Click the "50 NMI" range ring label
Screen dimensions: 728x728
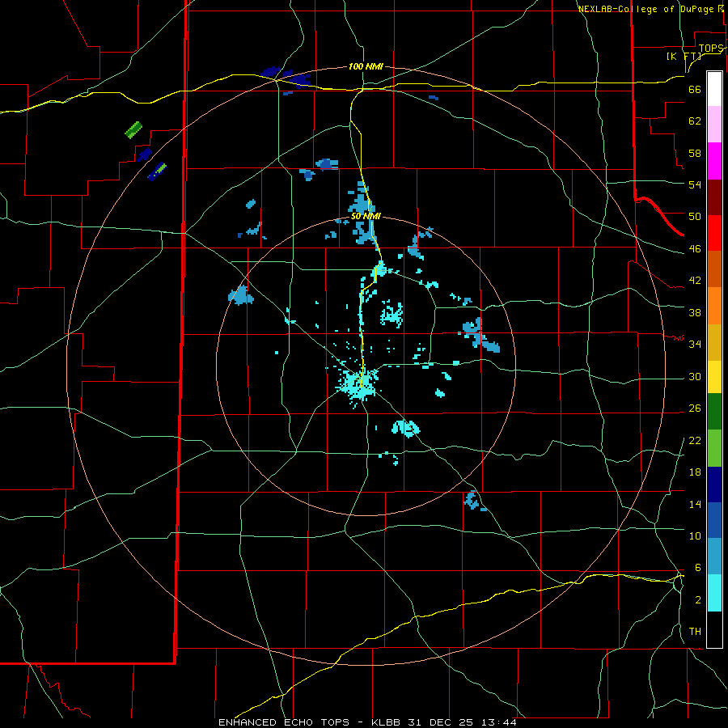pyautogui.click(x=366, y=216)
